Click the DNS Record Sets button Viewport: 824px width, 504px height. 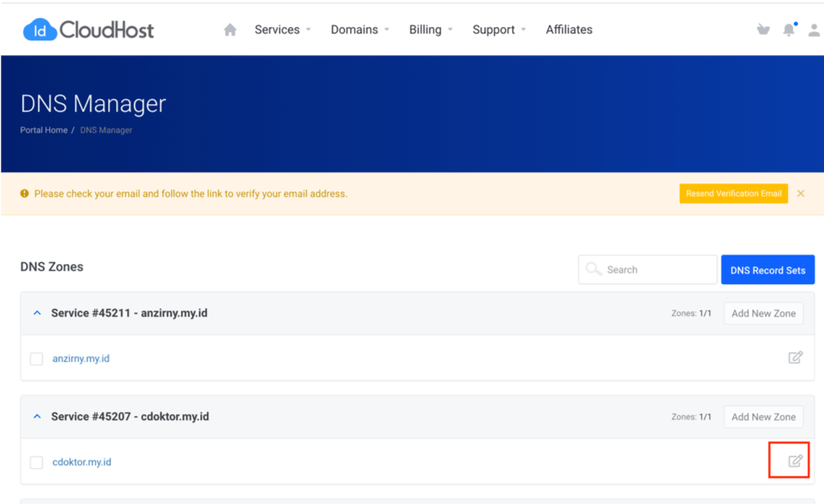[767, 270]
